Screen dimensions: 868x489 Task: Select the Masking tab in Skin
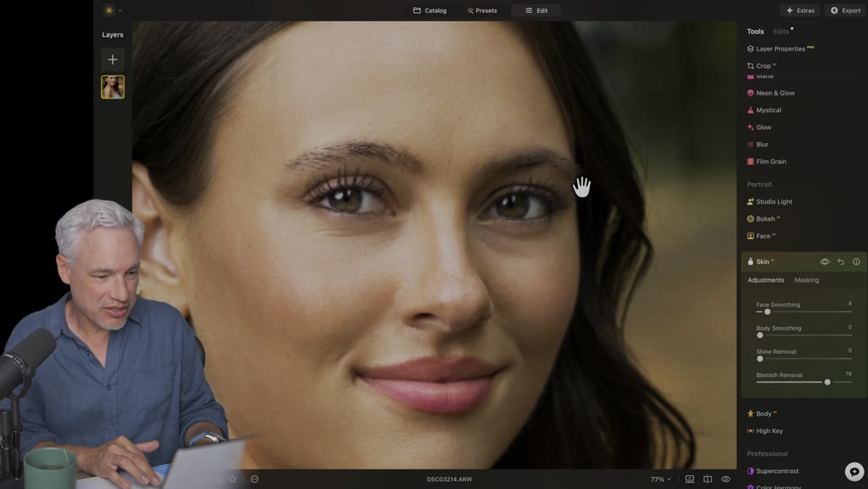click(807, 280)
